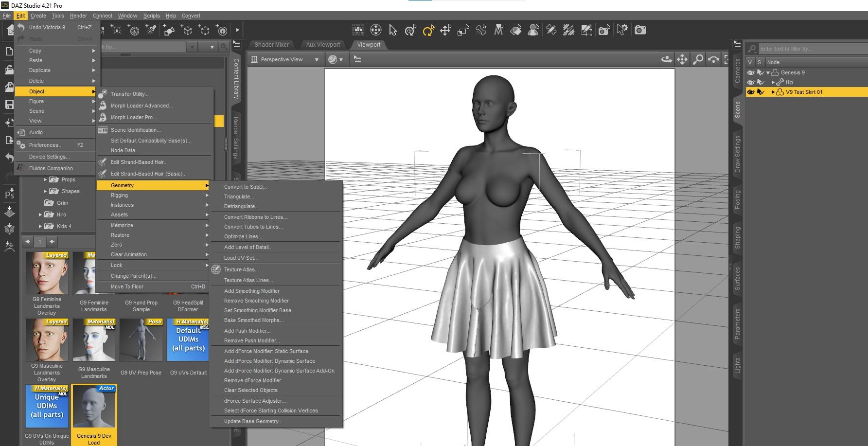The height and width of the screenshot is (446, 868).
Task: Click the Universal tool icon
Action: [x=410, y=31]
